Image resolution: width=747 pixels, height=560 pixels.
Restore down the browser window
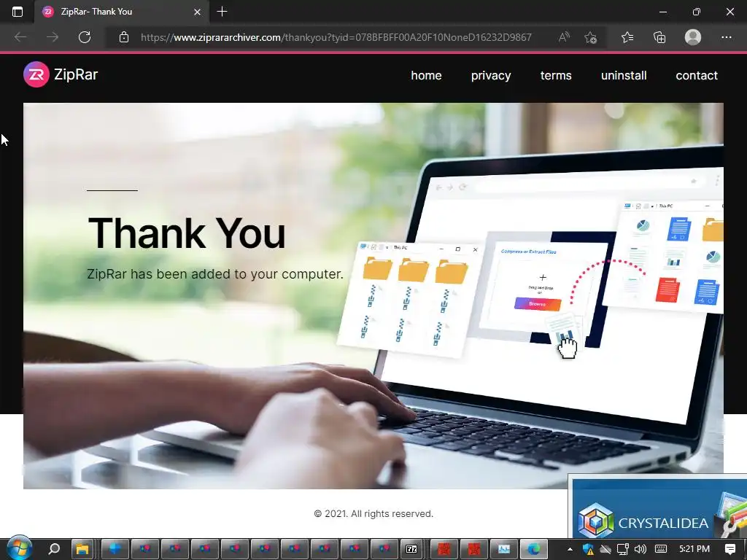696,12
